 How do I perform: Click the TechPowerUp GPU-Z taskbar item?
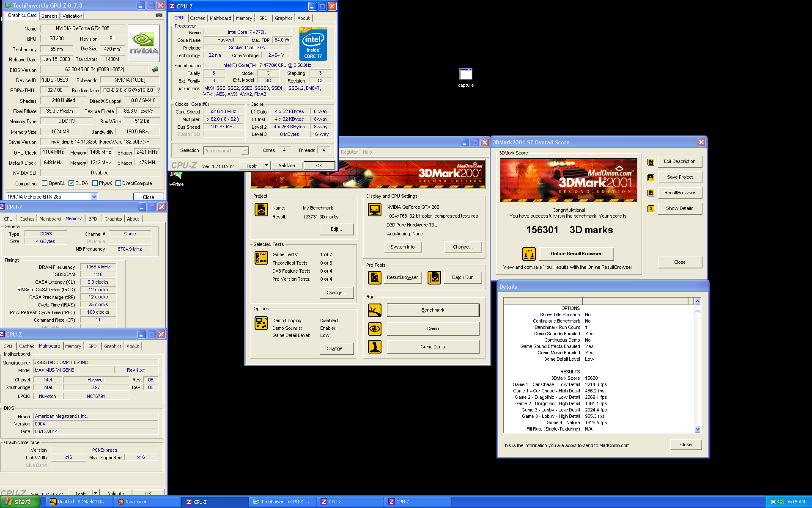(x=283, y=502)
